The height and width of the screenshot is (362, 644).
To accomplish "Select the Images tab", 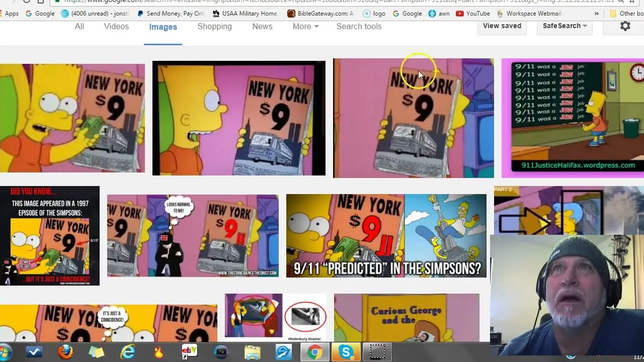I will click(x=163, y=27).
